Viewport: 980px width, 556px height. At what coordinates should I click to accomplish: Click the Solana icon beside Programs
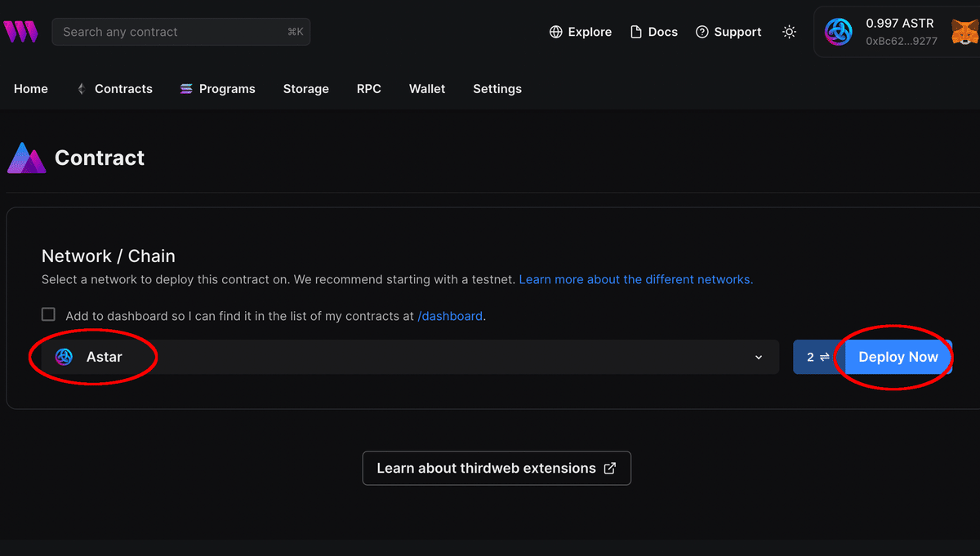pyautogui.click(x=186, y=89)
